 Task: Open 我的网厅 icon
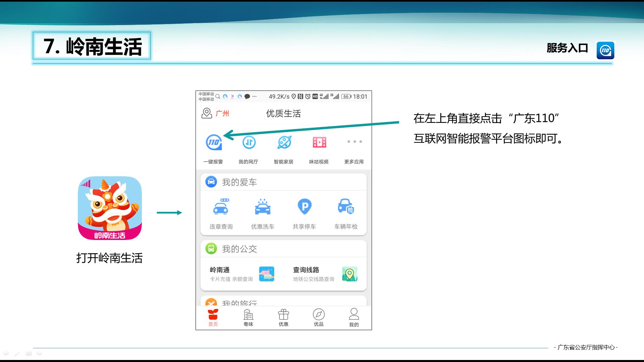[x=249, y=142]
